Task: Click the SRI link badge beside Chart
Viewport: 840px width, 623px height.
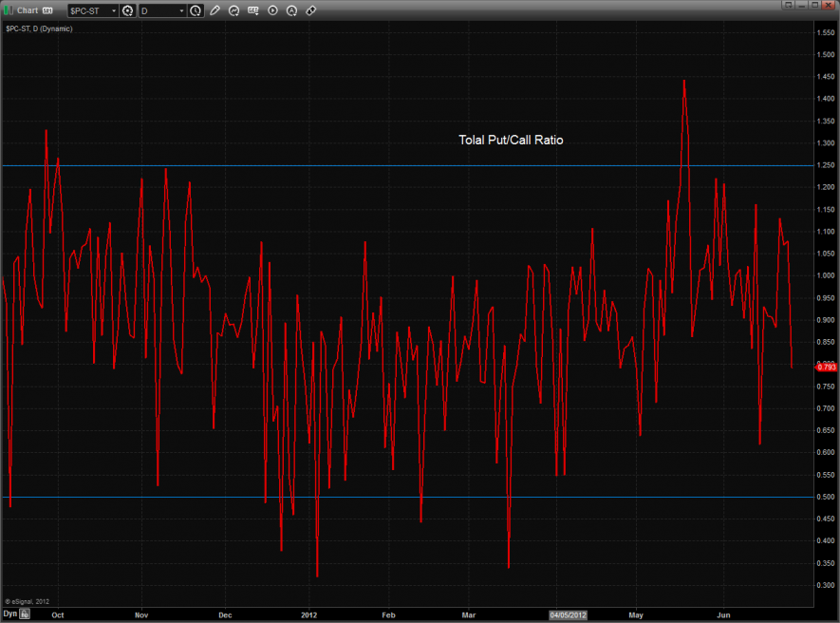Action: tap(47, 10)
